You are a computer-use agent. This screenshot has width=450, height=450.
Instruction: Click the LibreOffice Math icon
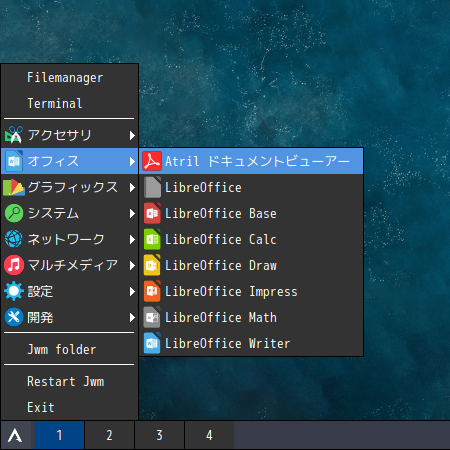click(x=152, y=317)
